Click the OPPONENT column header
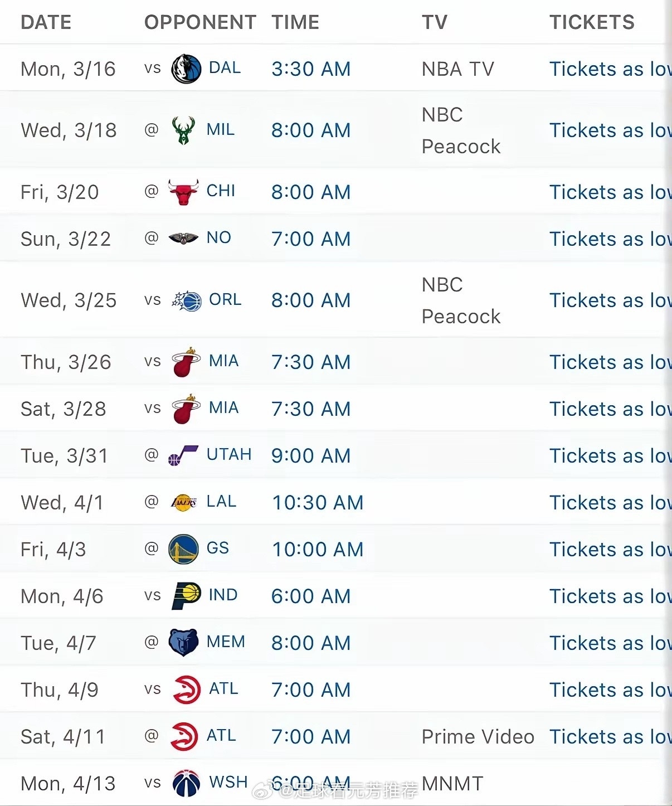This screenshot has height=806, width=672. point(200,22)
